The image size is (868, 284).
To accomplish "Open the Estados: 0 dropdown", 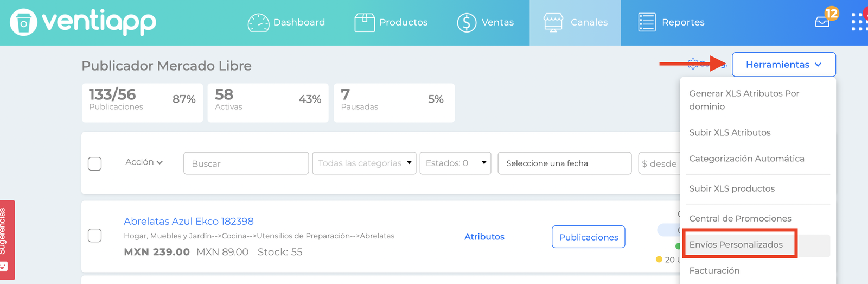I will tap(456, 163).
